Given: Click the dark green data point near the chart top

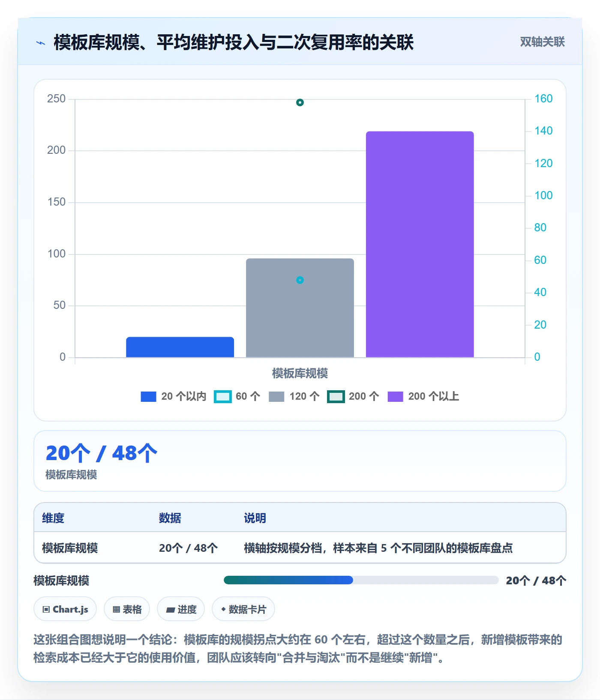Looking at the screenshot, I should 300,102.
